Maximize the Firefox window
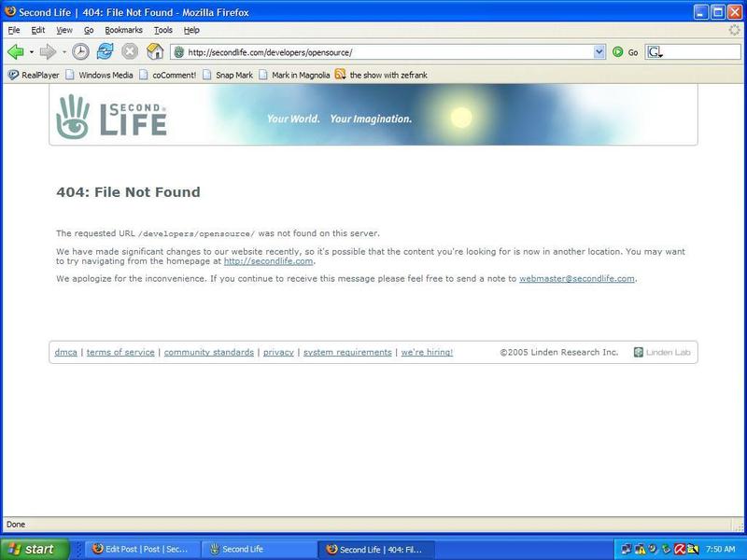 pyautogui.click(x=717, y=12)
